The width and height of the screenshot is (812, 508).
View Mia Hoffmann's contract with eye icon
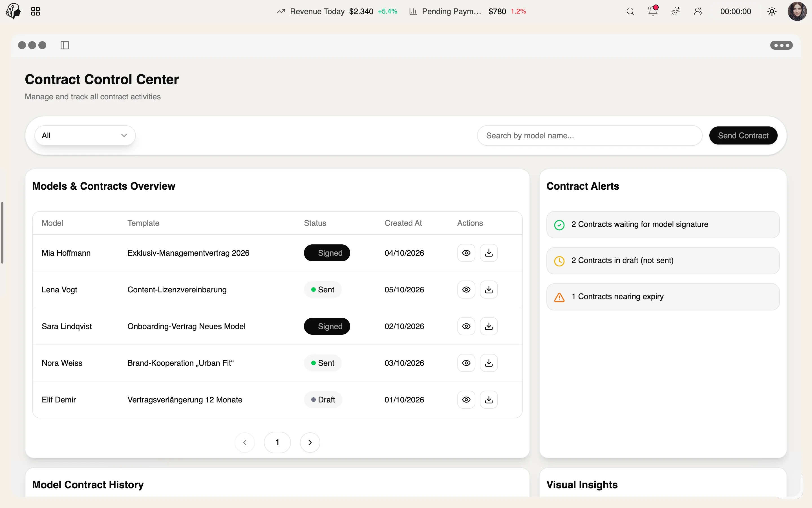pyautogui.click(x=466, y=253)
